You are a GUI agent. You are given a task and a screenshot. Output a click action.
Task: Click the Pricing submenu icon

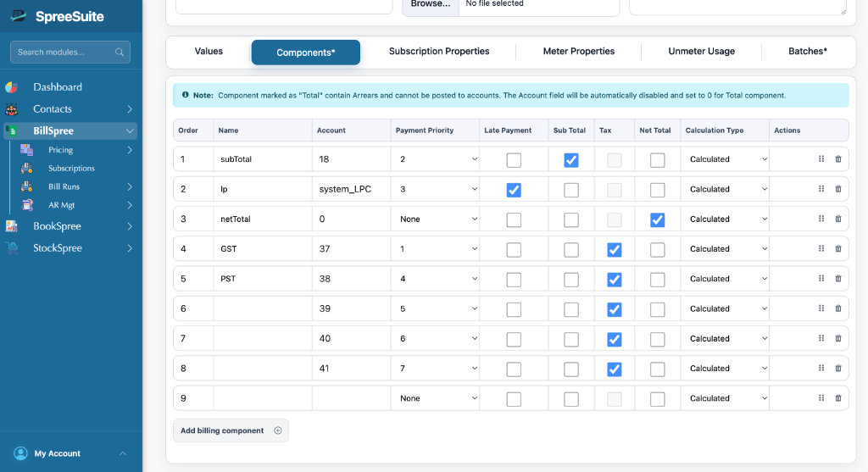26,150
